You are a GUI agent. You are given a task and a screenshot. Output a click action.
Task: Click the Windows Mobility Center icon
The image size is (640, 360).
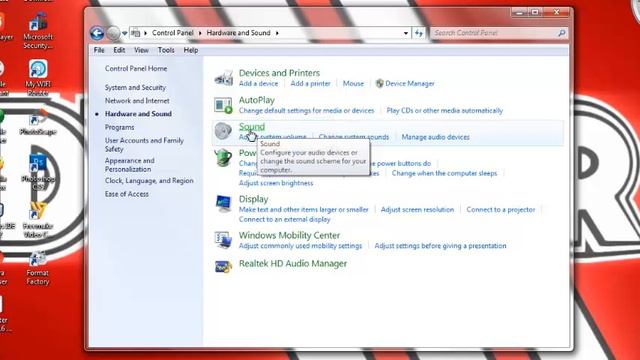coord(223,240)
